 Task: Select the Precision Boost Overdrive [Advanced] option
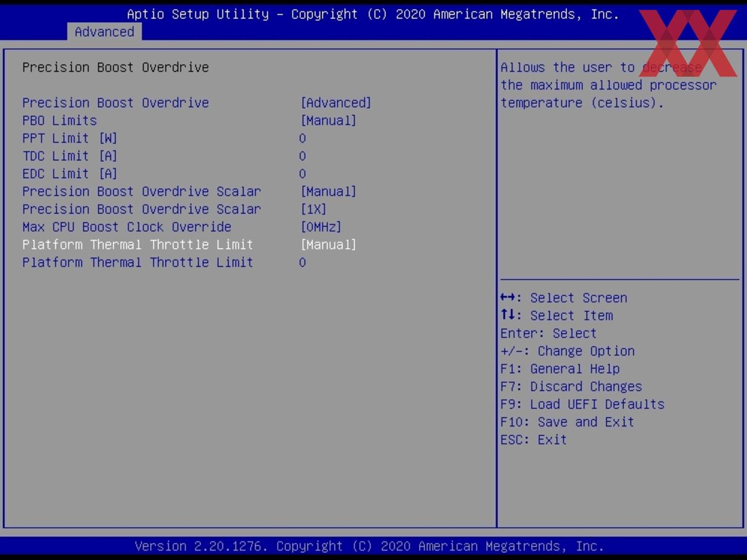coord(336,103)
